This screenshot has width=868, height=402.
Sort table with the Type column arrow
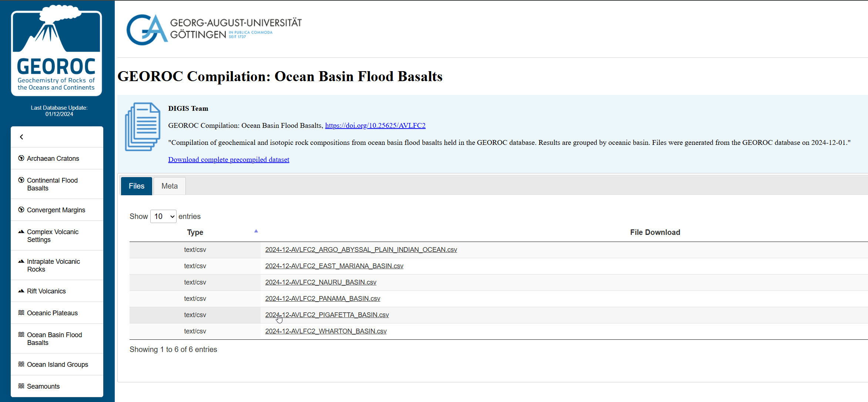pyautogui.click(x=256, y=231)
